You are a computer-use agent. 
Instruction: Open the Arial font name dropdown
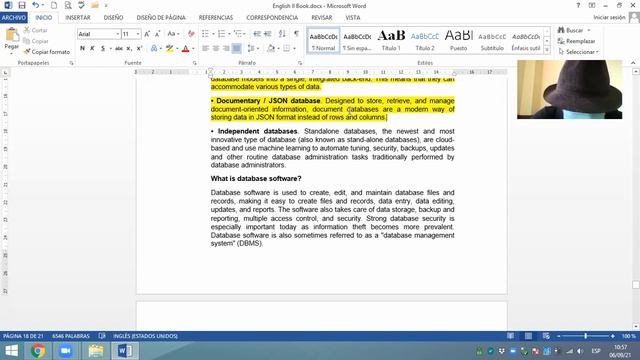click(118, 34)
